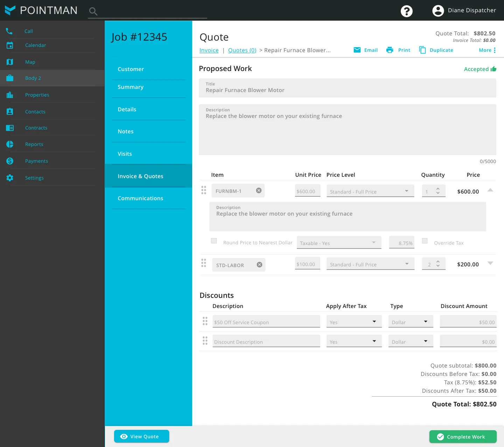Open the Invoice breadcrumb link
This screenshot has width=504, height=447.
coord(209,50)
